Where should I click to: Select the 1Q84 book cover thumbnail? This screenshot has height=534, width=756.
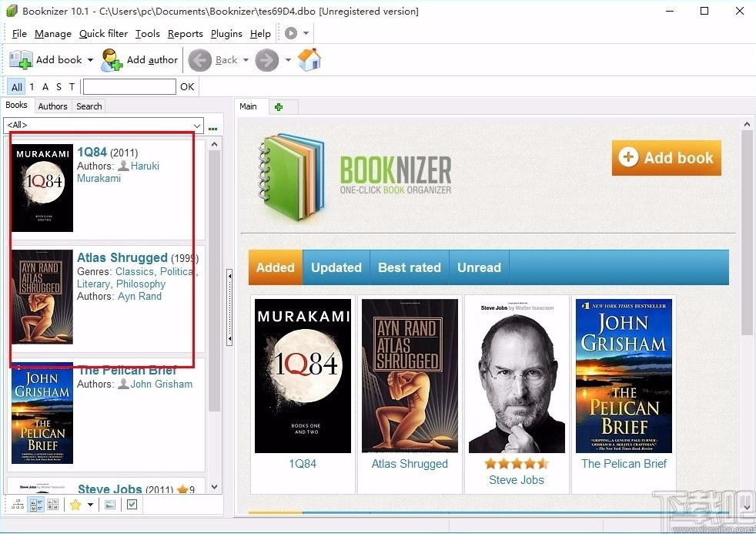click(303, 375)
